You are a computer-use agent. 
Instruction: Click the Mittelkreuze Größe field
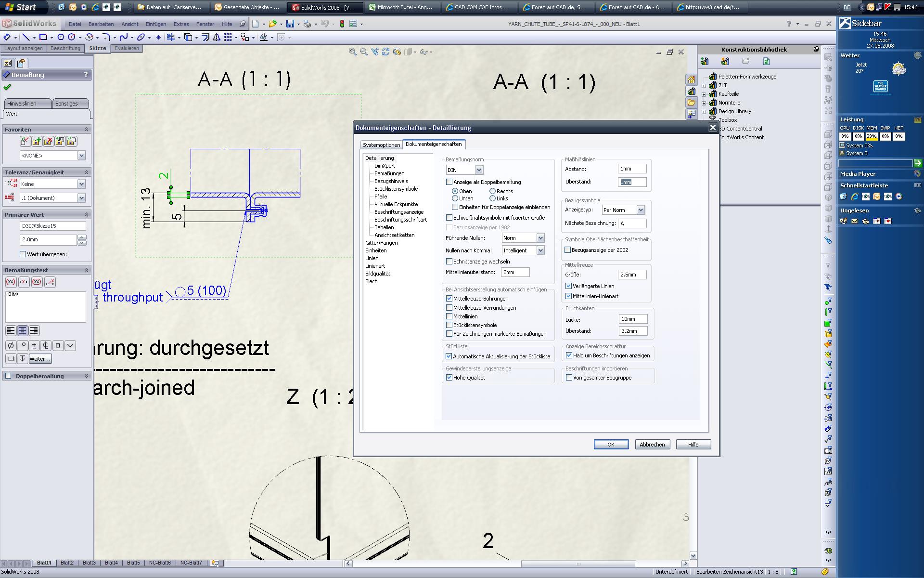632,275
